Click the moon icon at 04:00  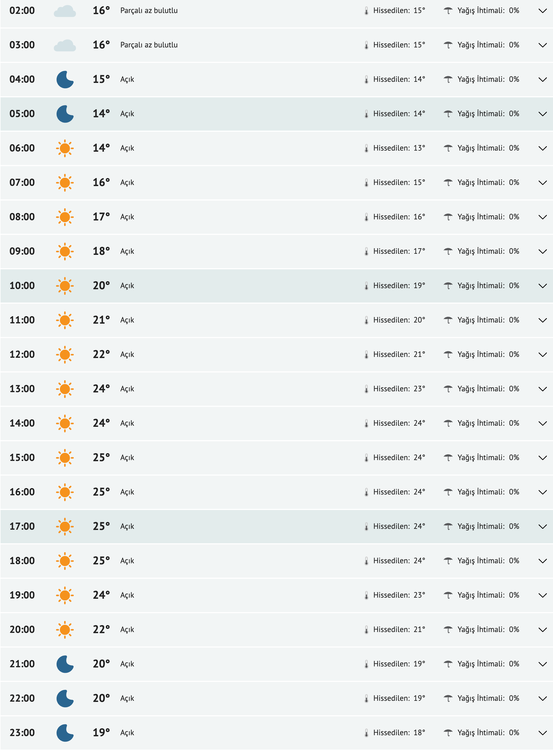(65, 80)
